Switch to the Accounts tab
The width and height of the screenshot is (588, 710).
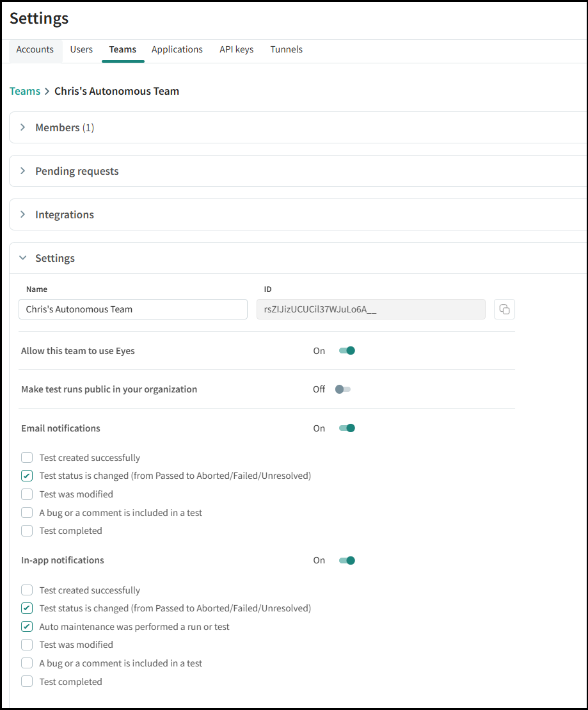(35, 49)
